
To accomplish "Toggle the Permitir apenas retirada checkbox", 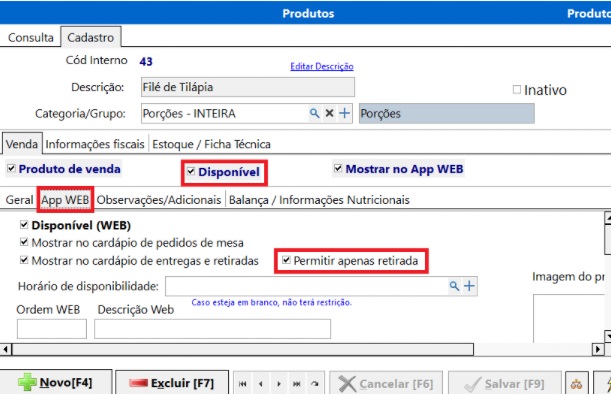I will [x=286, y=260].
